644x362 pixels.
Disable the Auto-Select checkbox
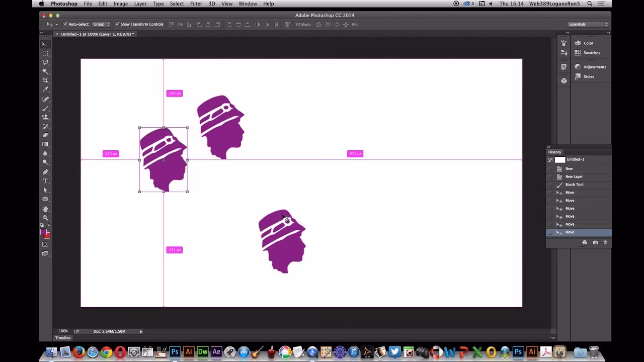click(x=64, y=24)
